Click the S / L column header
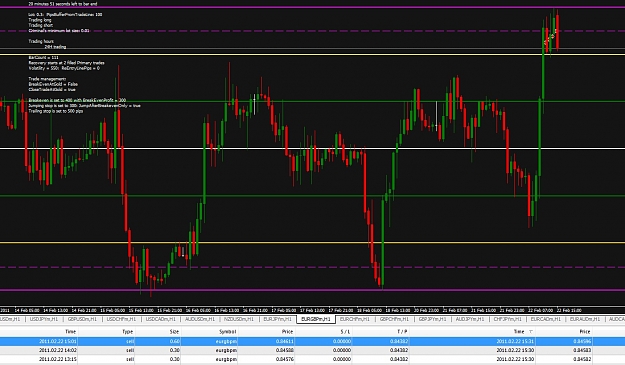The width and height of the screenshot is (625, 365). click(x=346, y=332)
